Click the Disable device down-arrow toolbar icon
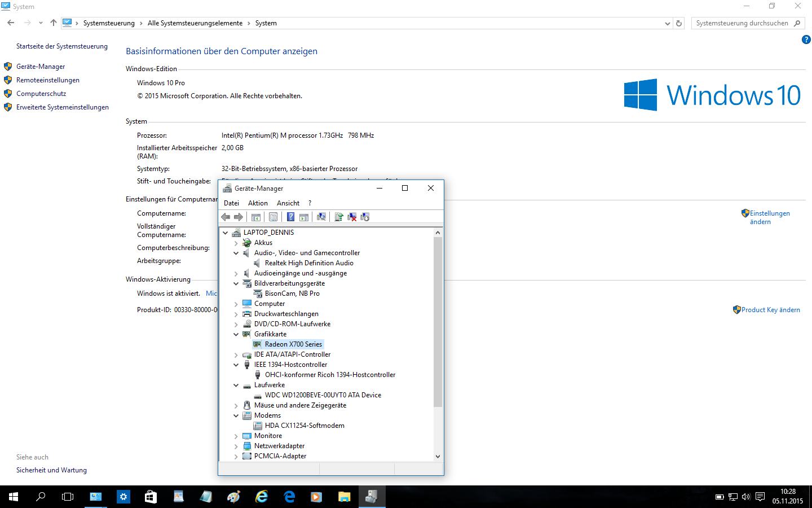The image size is (812, 508). [x=365, y=217]
